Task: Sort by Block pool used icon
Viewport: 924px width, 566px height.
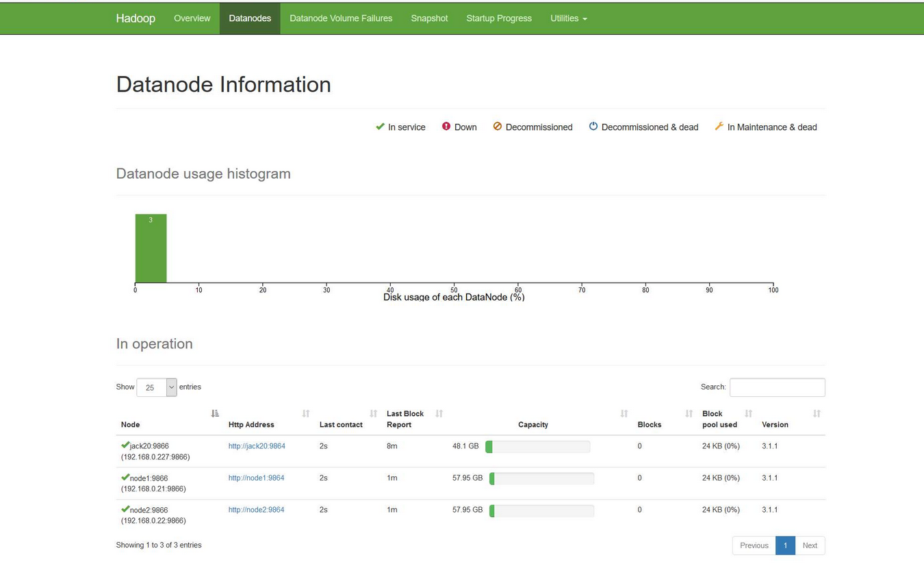Action: click(749, 413)
